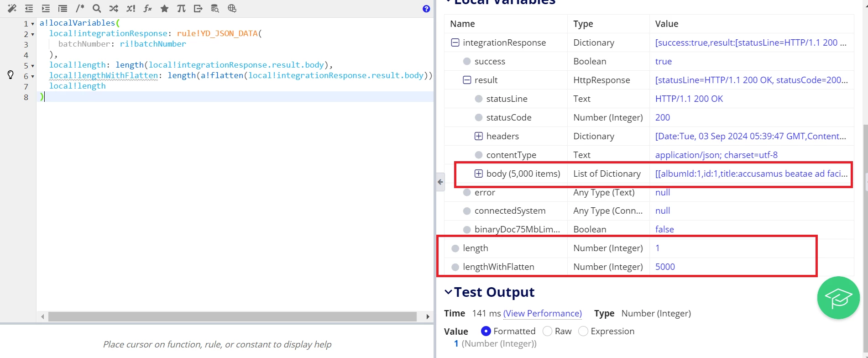The image size is (868, 358).
Task: Click the Name column header
Action: pyautogui.click(x=462, y=24)
